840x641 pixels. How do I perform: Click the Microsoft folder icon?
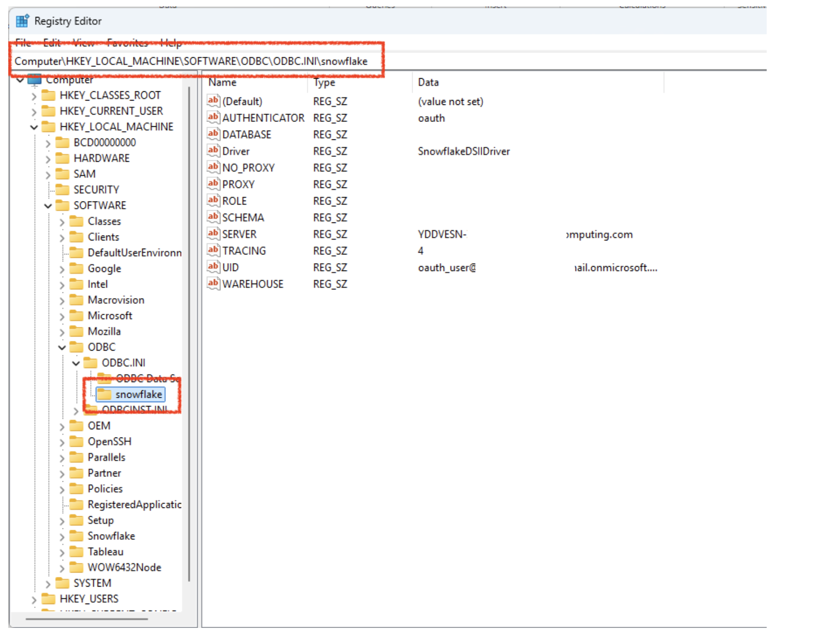pos(77,315)
